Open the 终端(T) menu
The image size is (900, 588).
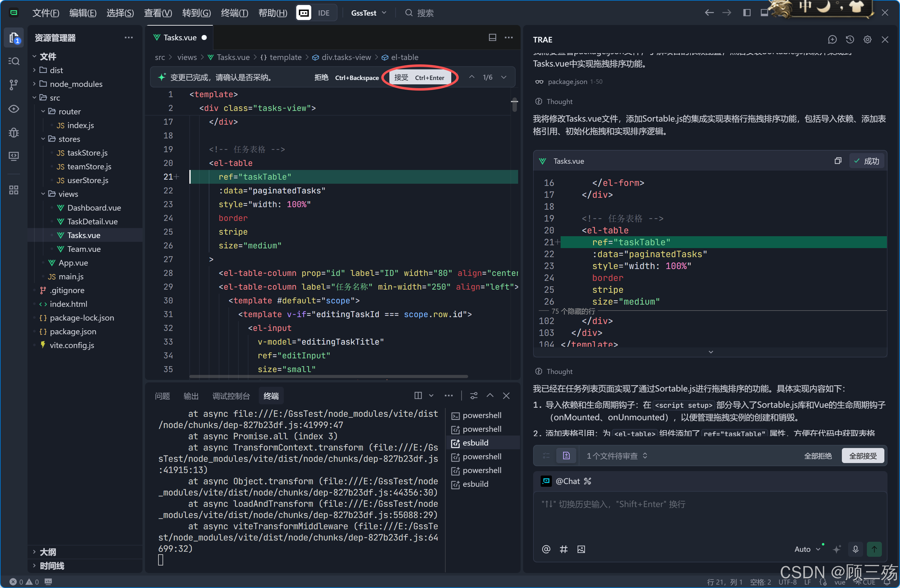[x=234, y=13]
